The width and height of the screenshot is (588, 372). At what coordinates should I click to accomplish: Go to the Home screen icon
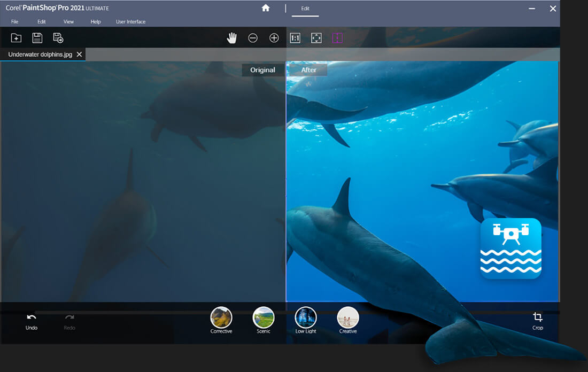click(x=266, y=9)
